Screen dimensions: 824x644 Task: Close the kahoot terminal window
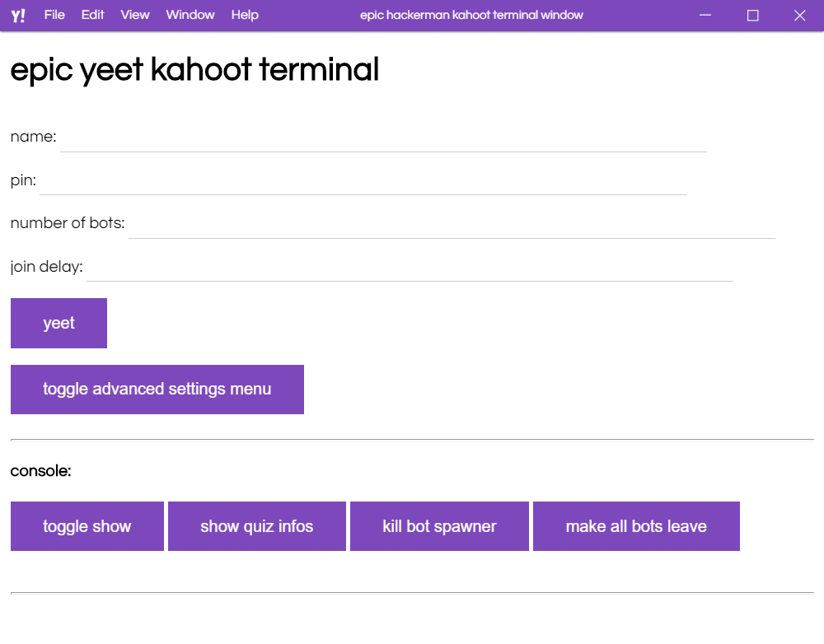click(x=800, y=15)
